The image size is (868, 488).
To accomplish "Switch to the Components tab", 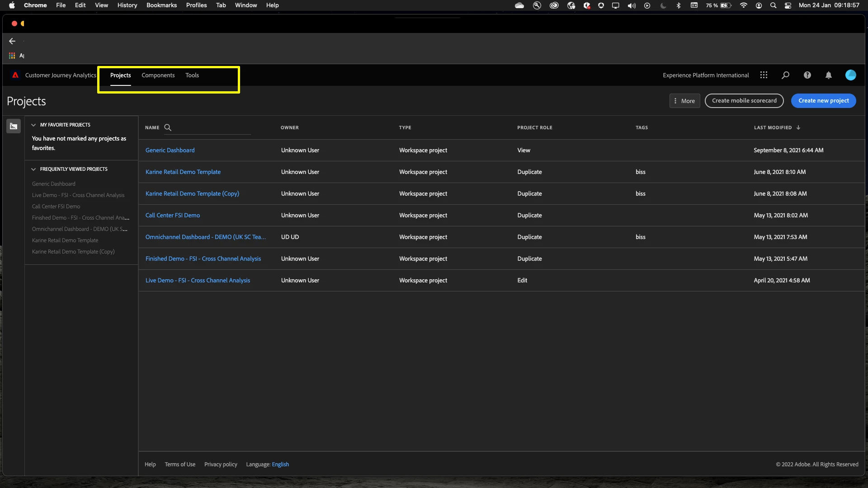I will click(x=158, y=75).
